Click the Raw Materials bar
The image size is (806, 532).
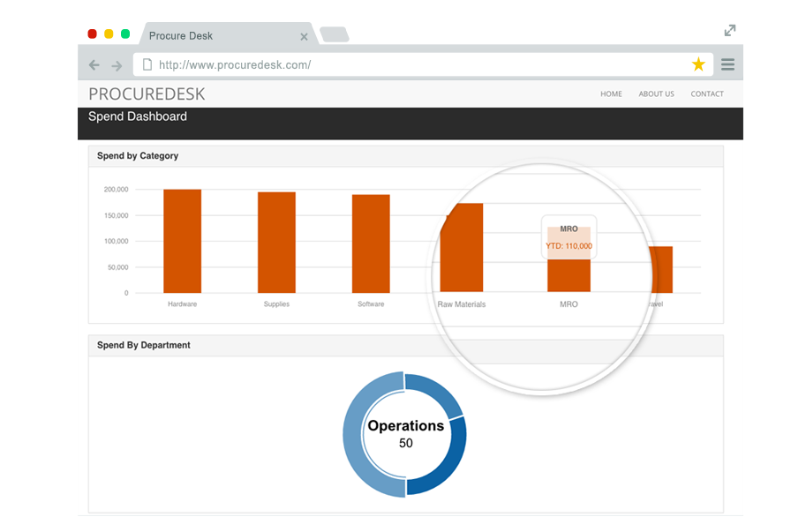[x=462, y=248]
